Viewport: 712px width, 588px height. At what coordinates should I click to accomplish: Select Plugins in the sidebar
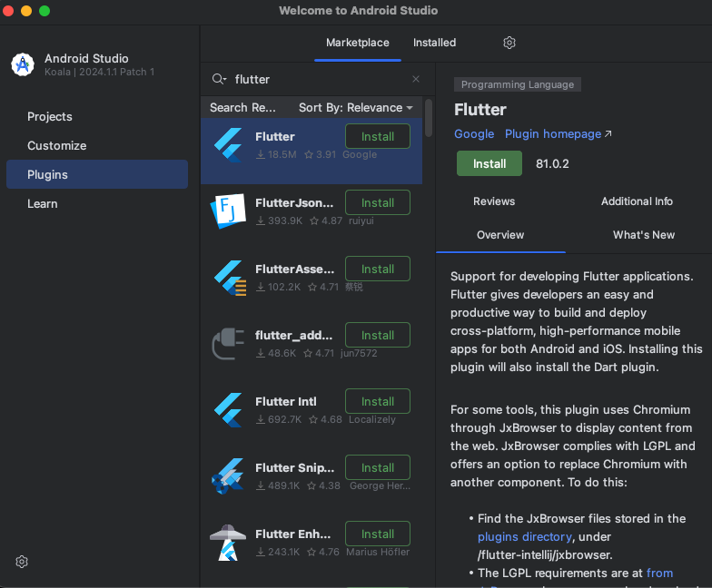pyautogui.click(x=97, y=174)
